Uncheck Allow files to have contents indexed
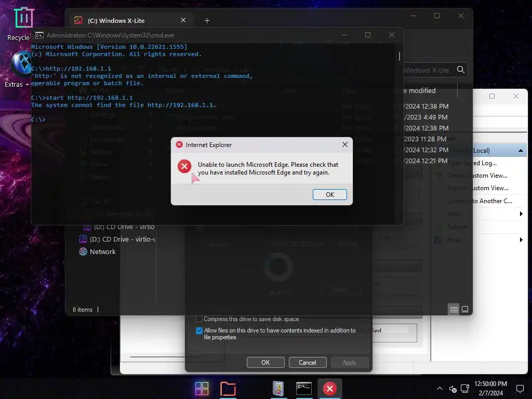The width and height of the screenshot is (532, 399). (199, 330)
